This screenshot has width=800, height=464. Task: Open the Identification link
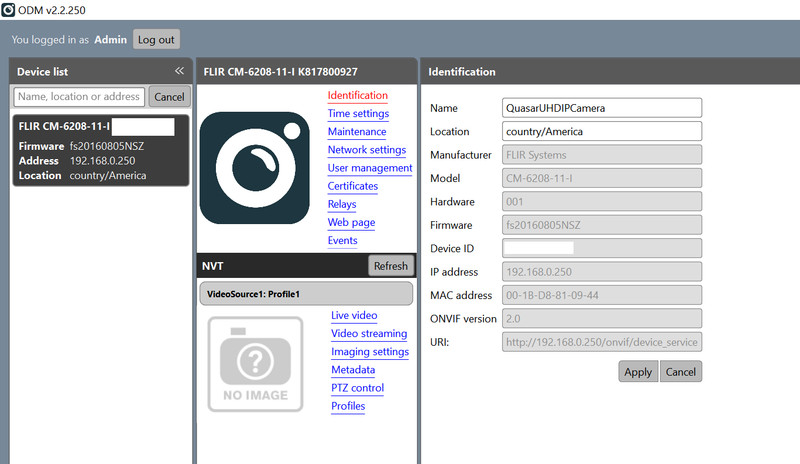[358, 95]
